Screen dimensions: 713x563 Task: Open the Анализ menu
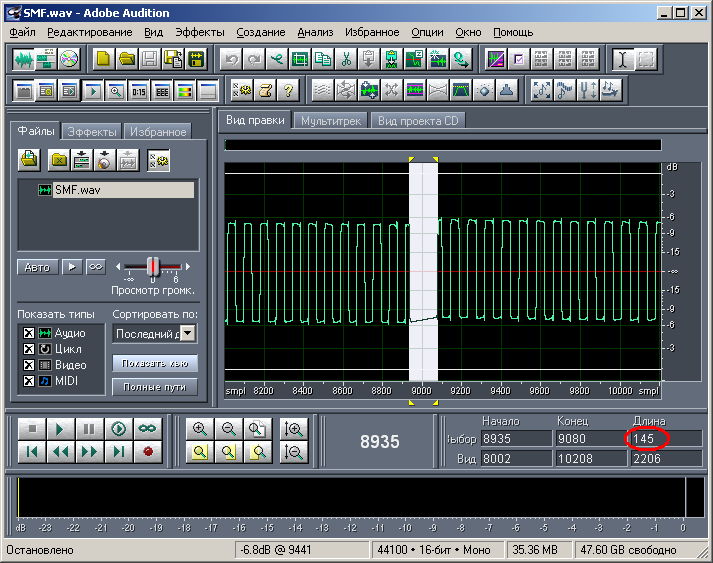[315, 32]
